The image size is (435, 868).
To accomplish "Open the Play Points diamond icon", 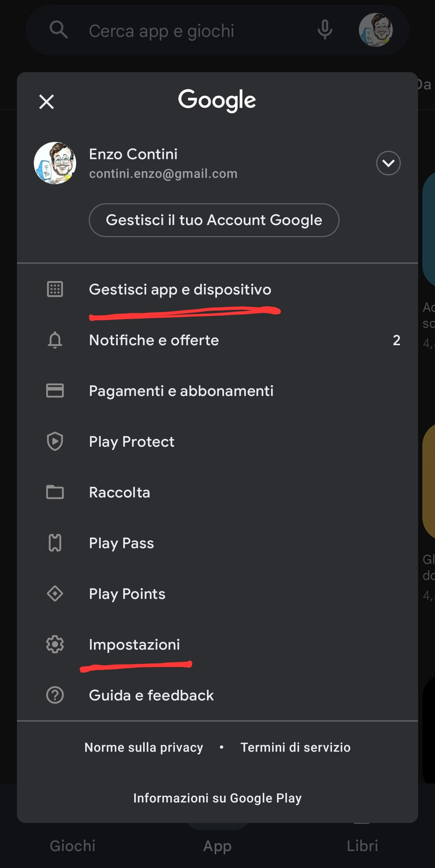I will (55, 594).
